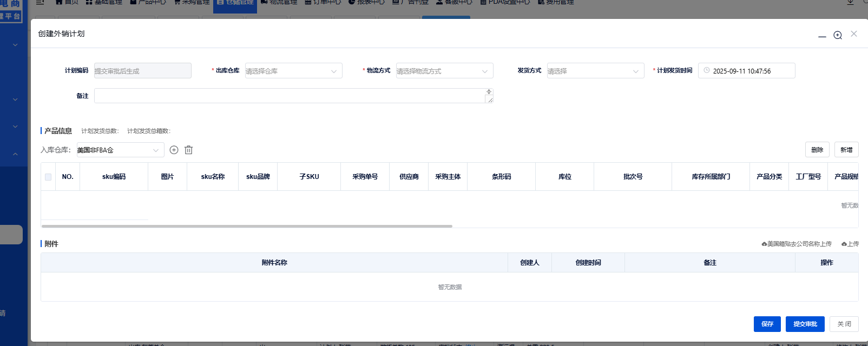Screen dimensions: 868x346
Task: Maximize the dialog with the zoom icon
Action: coord(838,35)
